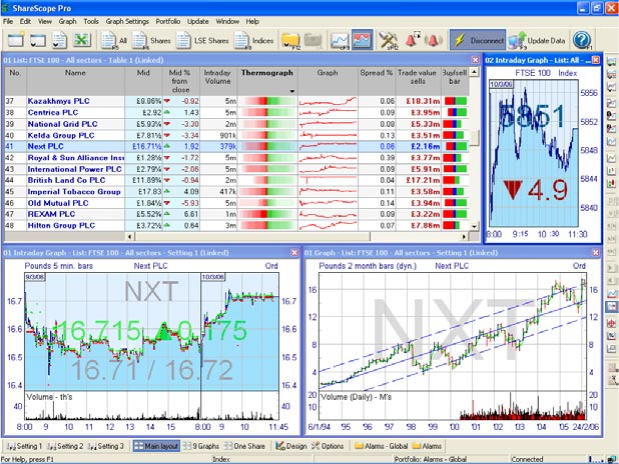This screenshot has height=464, width=619.
Task: Open the Graph menu
Action: 68,21
